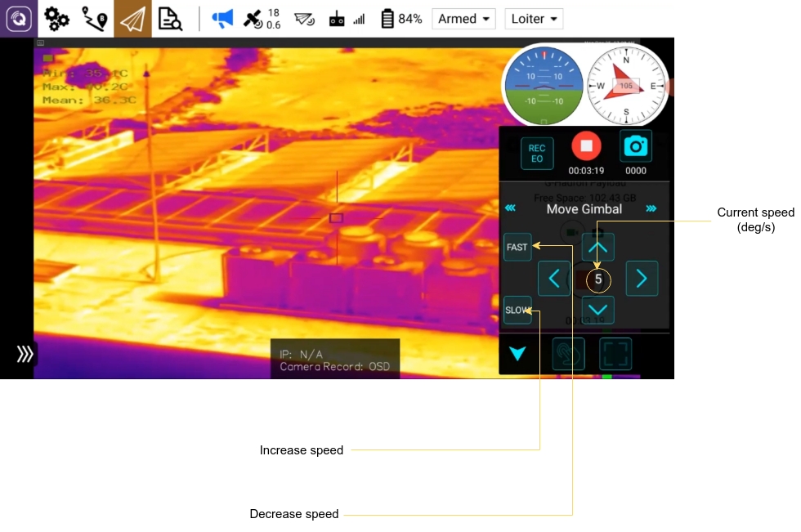Toggle the object tracking frame button

click(615, 354)
